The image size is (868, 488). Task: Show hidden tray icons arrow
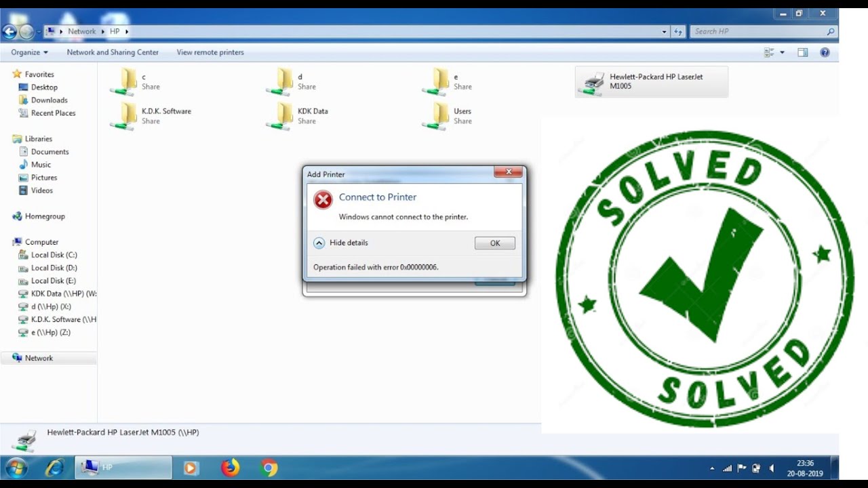point(712,468)
